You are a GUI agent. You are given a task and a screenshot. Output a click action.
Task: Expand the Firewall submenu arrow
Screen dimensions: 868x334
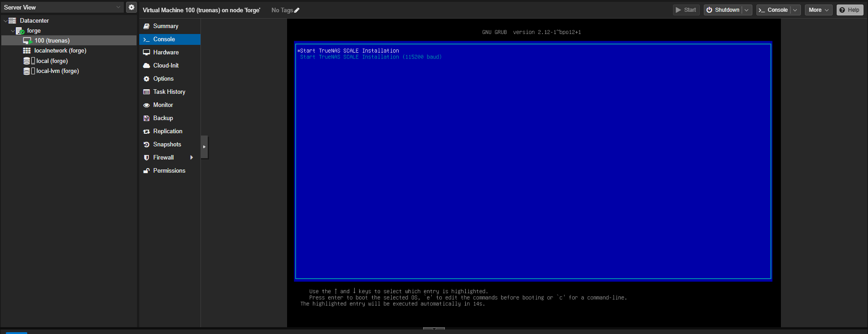[191, 158]
